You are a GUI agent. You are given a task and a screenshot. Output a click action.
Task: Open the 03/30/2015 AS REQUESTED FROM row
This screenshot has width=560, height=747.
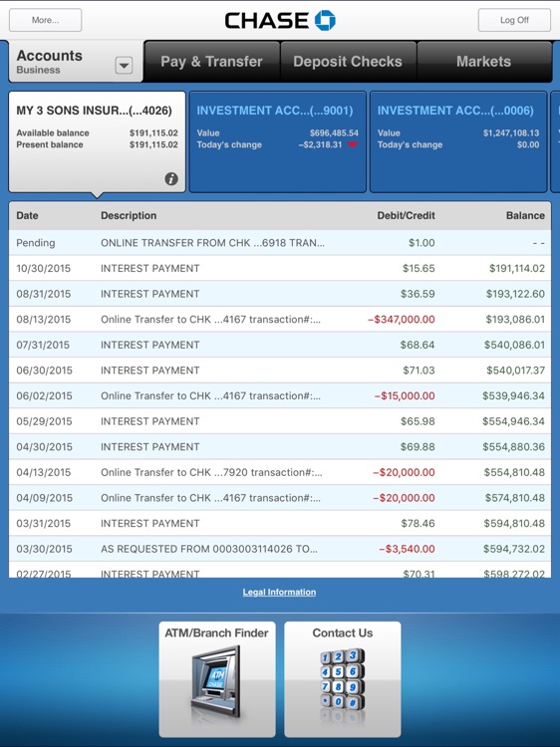pyautogui.click(x=280, y=549)
